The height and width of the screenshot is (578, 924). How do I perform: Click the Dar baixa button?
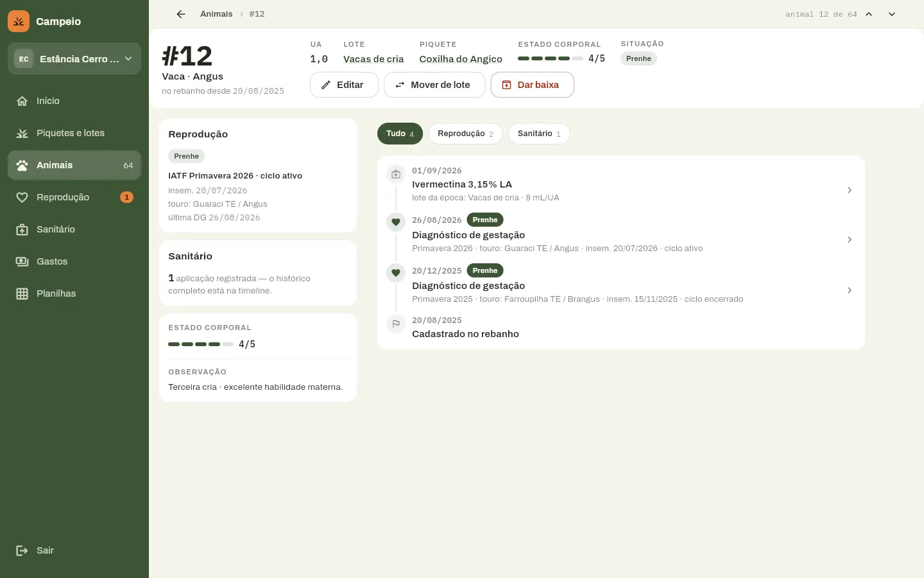(x=532, y=85)
